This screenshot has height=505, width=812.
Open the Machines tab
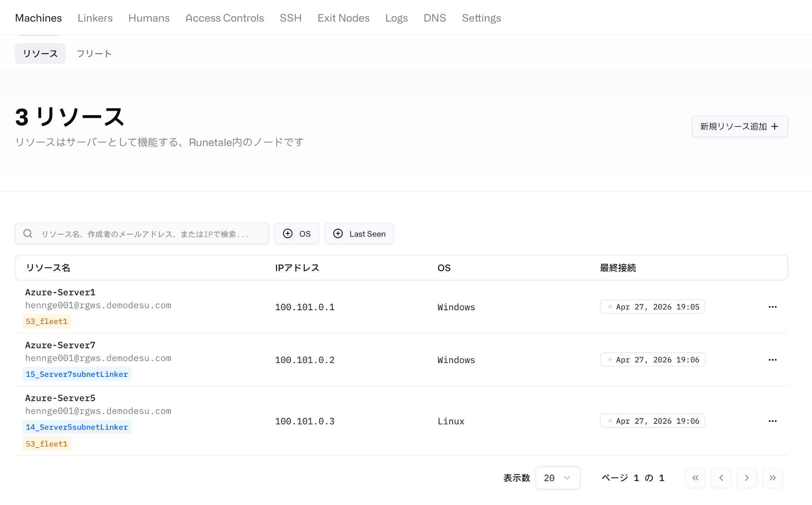pos(38,18)
